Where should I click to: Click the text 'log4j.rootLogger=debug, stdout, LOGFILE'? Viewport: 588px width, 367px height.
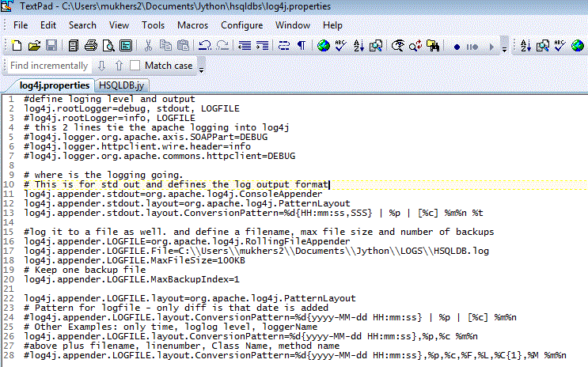tap(131, 108)
